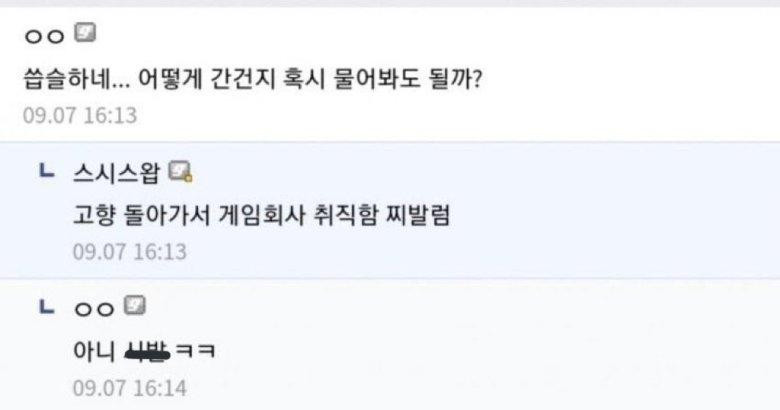Screen dimensions: 780x410
Task: Open the gold-badged icon next to 스시스왑
Action: [180, 172]
